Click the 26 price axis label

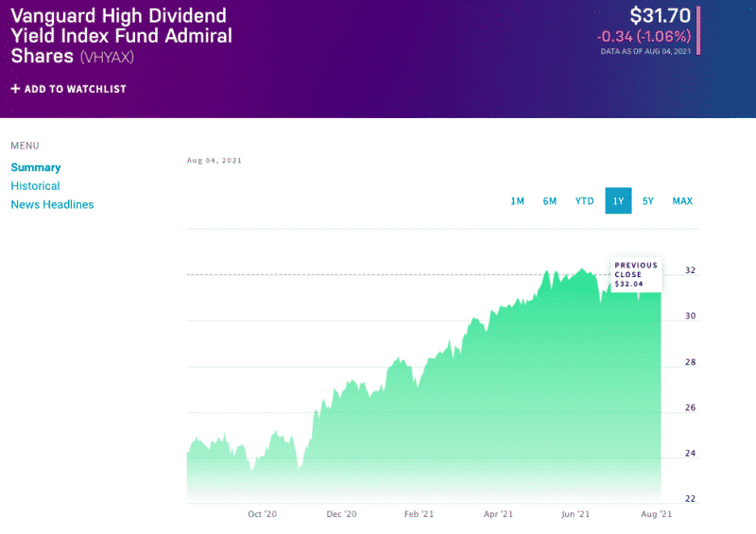point(691,407)
